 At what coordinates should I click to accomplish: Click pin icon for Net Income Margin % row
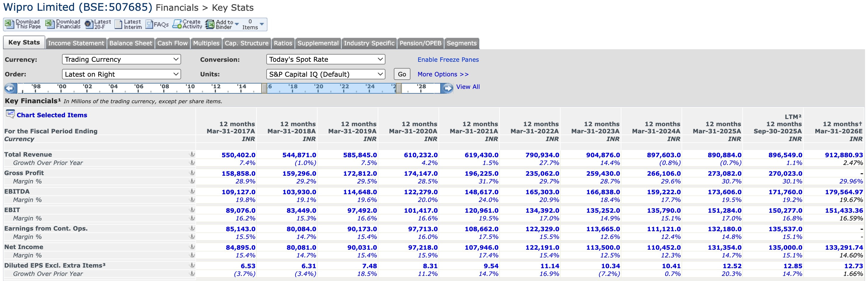tap(192, 255)
